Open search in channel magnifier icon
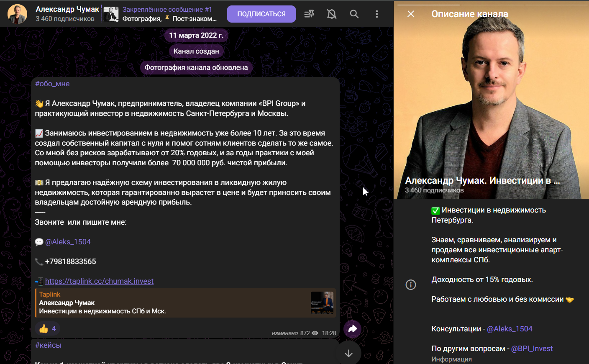The image size is (589, 364). [354, 14]
